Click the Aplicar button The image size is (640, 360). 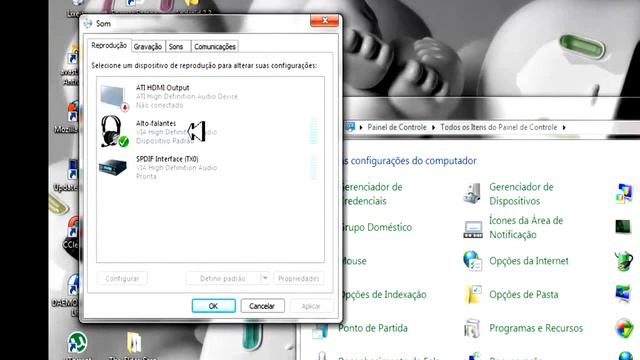[x=311, y=306]
